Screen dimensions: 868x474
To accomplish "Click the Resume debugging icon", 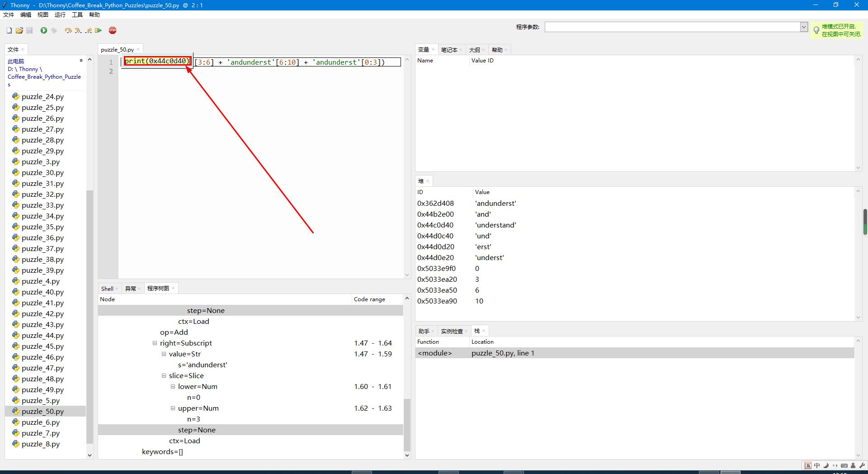I will pos(98,30).
